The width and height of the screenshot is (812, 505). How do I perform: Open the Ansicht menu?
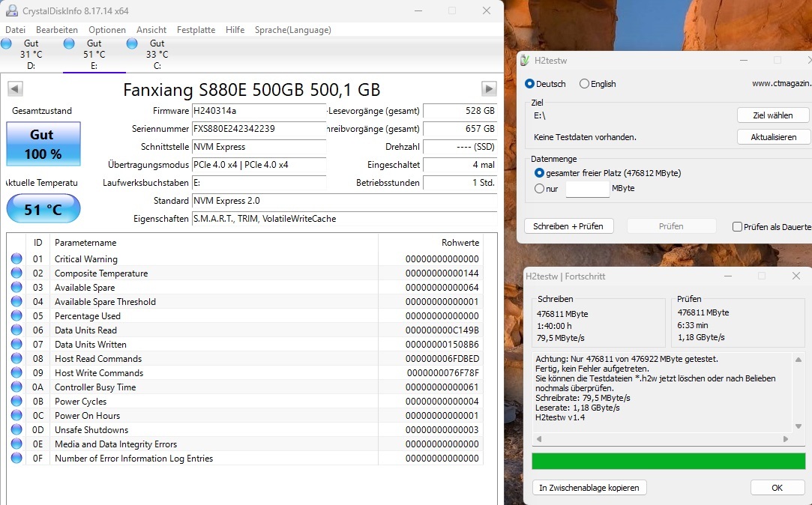(x=151, y=30)
